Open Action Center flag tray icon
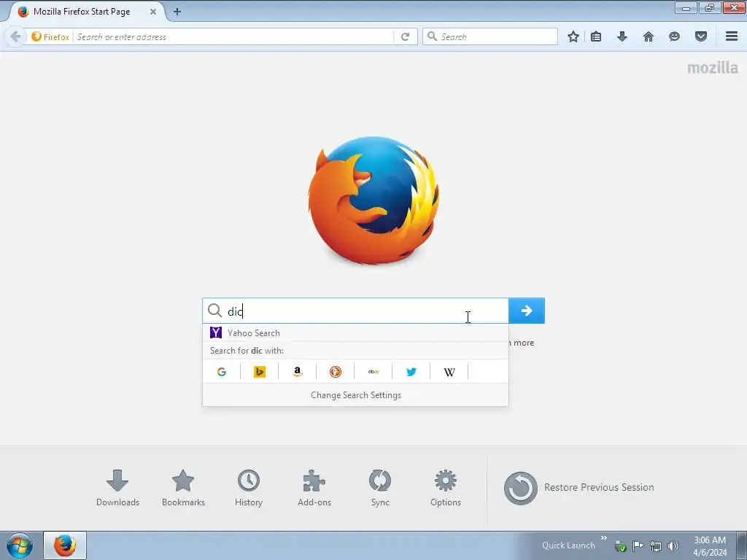The height and width of the screenshot is (560, 747). (x=638, y=545)
